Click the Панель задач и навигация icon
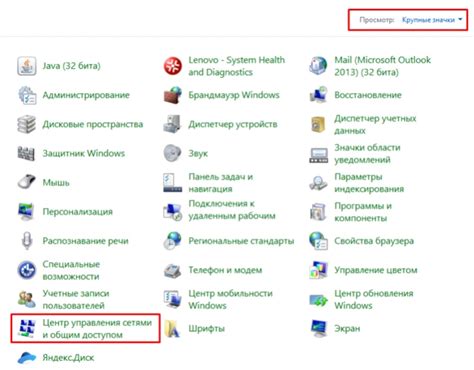The width and height of the screenshot is (474, 370). [x=173, y=183]
